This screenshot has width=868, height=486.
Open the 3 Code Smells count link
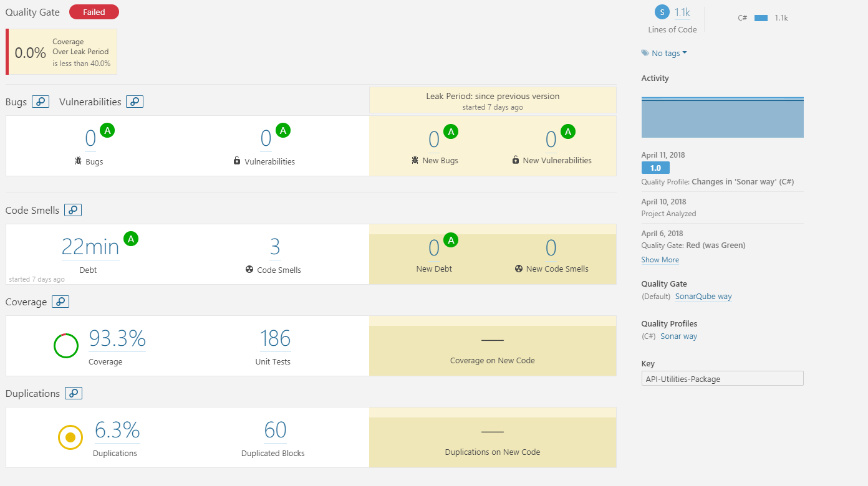[275, 247]
